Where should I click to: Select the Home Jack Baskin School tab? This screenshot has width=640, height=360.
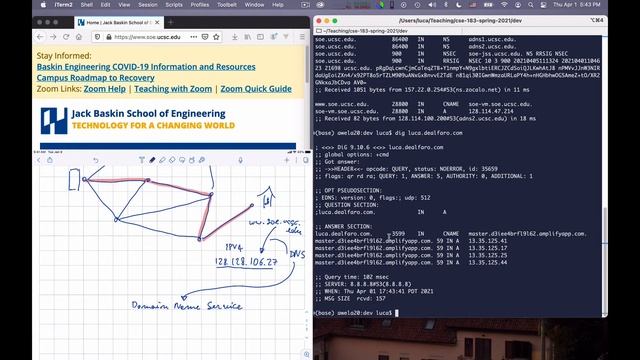pos(119,22)
